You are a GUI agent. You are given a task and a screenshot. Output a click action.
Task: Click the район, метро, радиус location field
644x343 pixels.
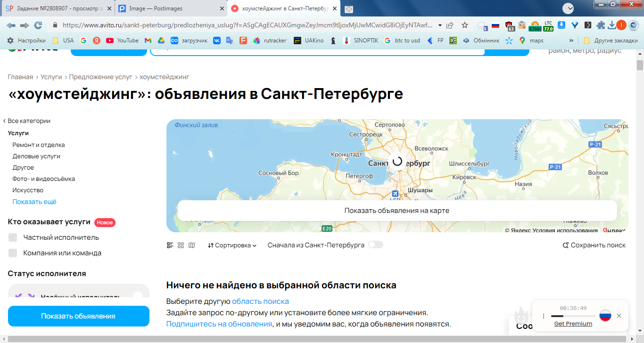coord(585,50)
